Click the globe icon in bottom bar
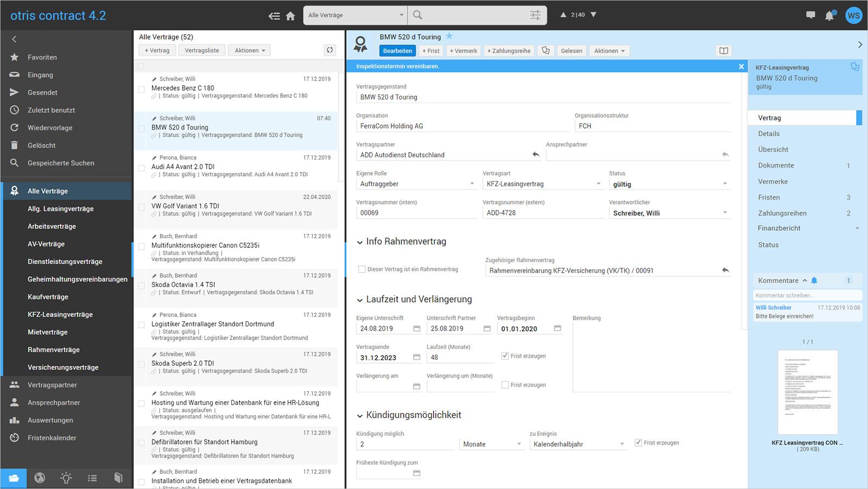 [x=40, y=478]
